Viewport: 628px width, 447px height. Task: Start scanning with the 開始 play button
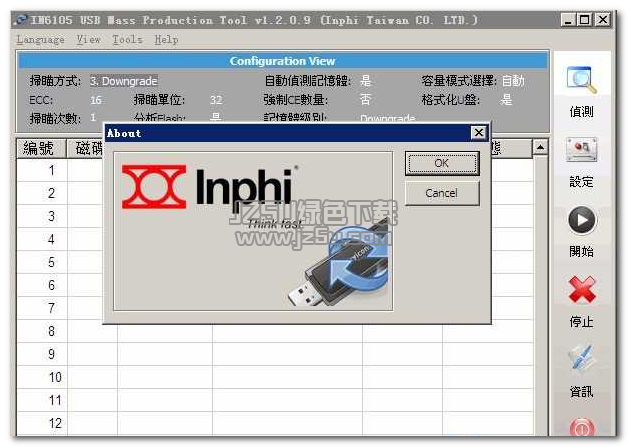point(582,220)
